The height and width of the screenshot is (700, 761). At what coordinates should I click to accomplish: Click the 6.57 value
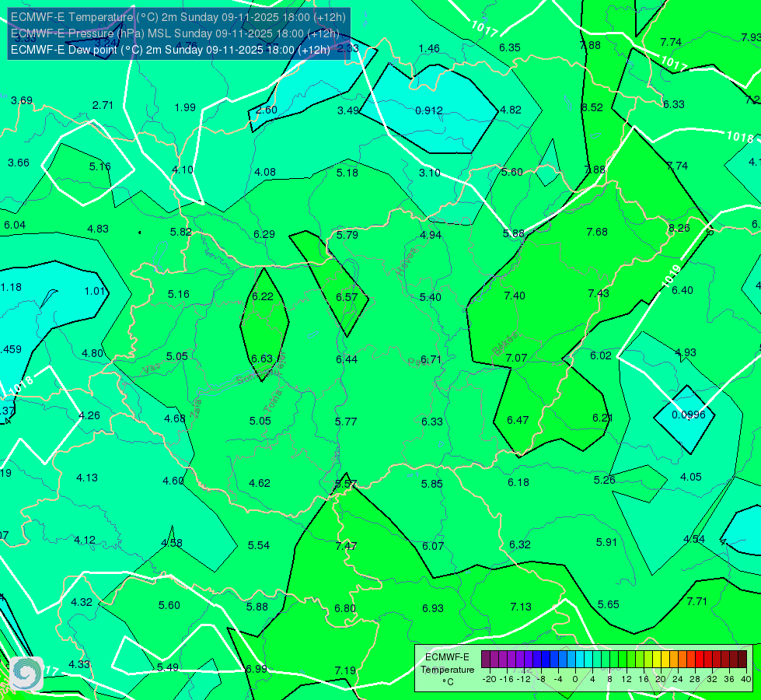(x=347, y=297)
